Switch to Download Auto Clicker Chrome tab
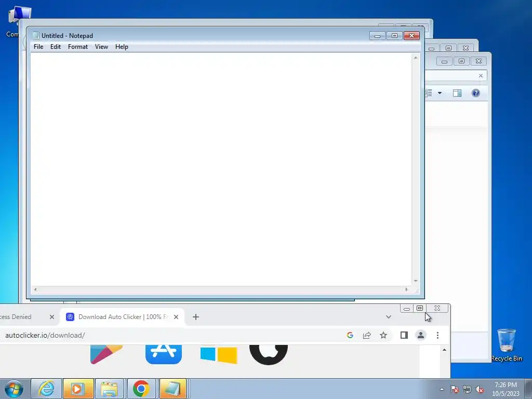 [x=123, y=317]
